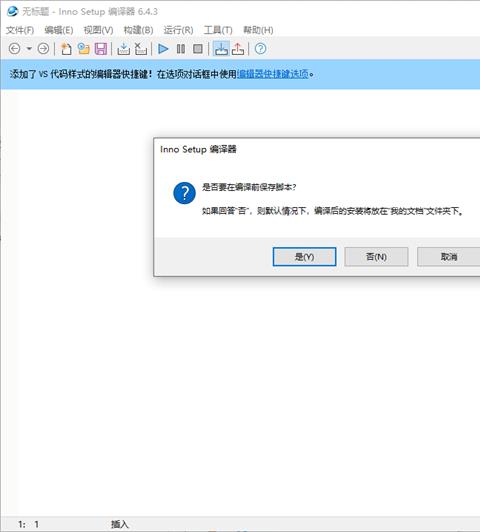Open the 运行(R) menu

178,30
